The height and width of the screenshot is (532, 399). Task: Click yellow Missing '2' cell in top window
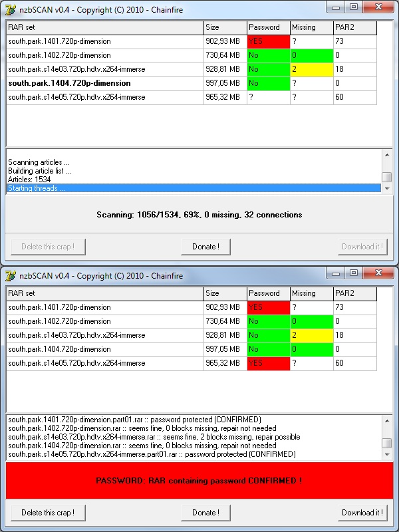(311, 69)
